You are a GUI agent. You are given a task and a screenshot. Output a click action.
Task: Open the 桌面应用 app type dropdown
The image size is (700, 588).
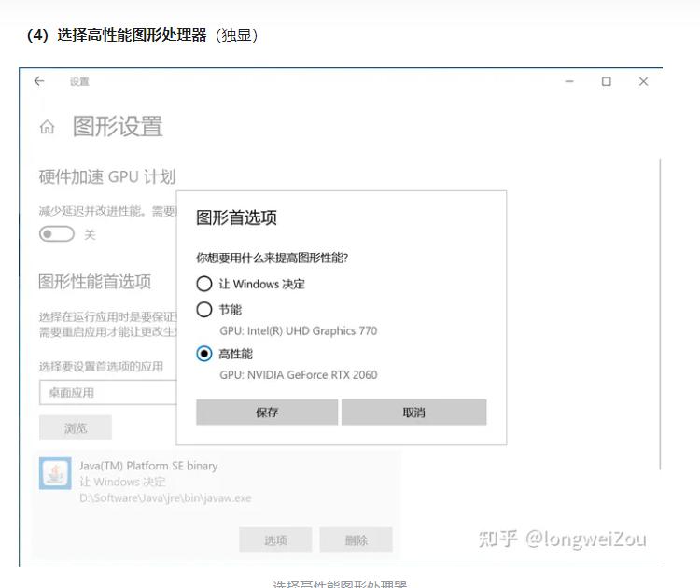click(107, 393)
